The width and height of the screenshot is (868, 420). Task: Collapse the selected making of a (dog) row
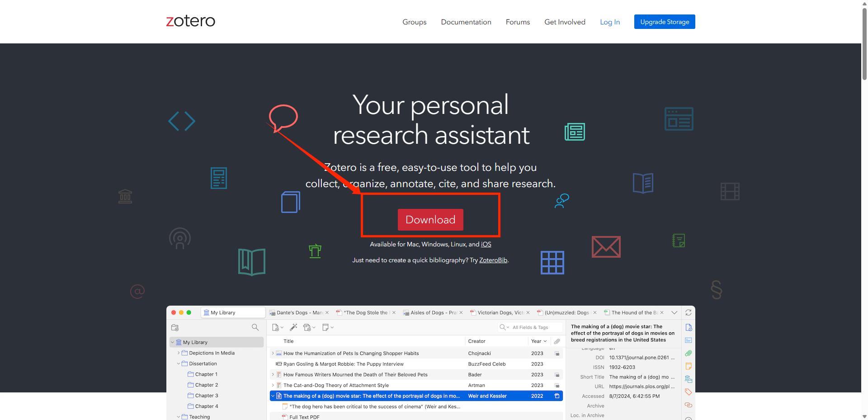273,396
